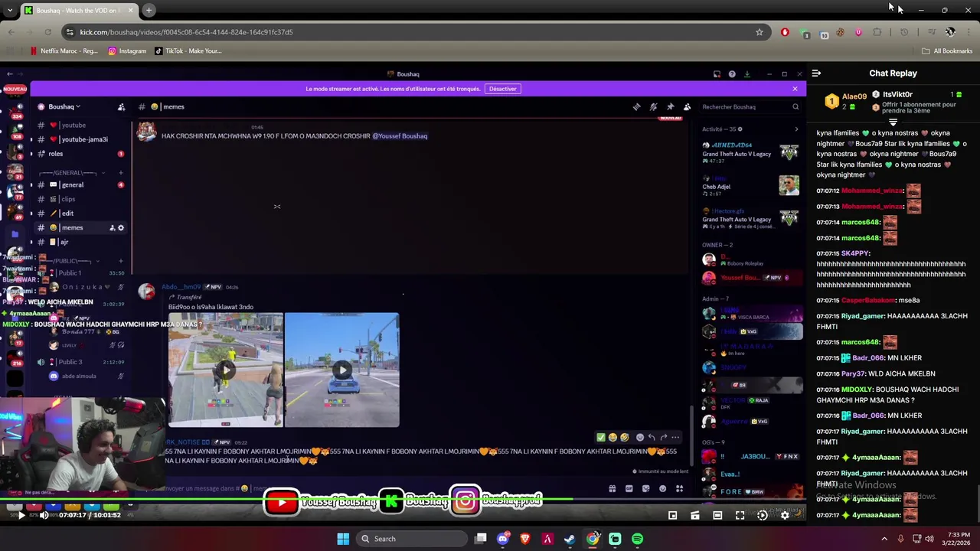Dismiss the purple streamer mode banner
This screenshot has width=980, height=551.
pyautogui.click(x=795, y=89)
